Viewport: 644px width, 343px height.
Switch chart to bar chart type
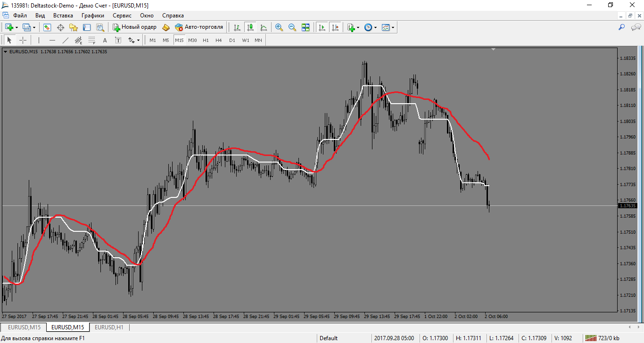click(x=237, y=27)
